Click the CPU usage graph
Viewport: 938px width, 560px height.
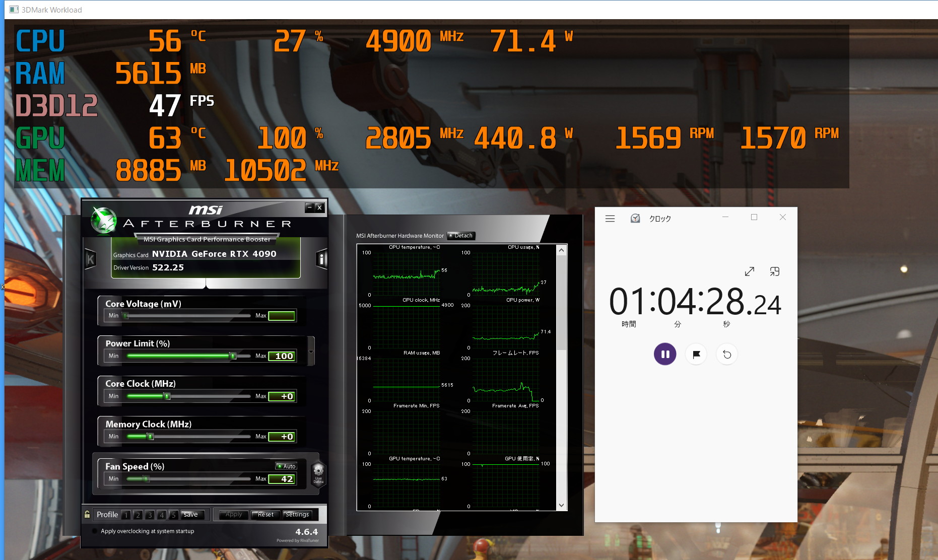tap(505, 273)
